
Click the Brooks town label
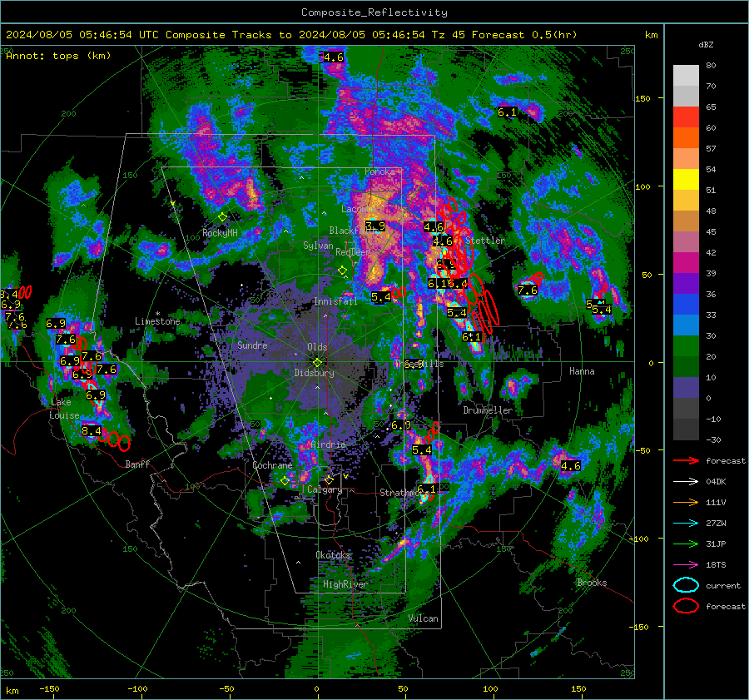point(592,583)
